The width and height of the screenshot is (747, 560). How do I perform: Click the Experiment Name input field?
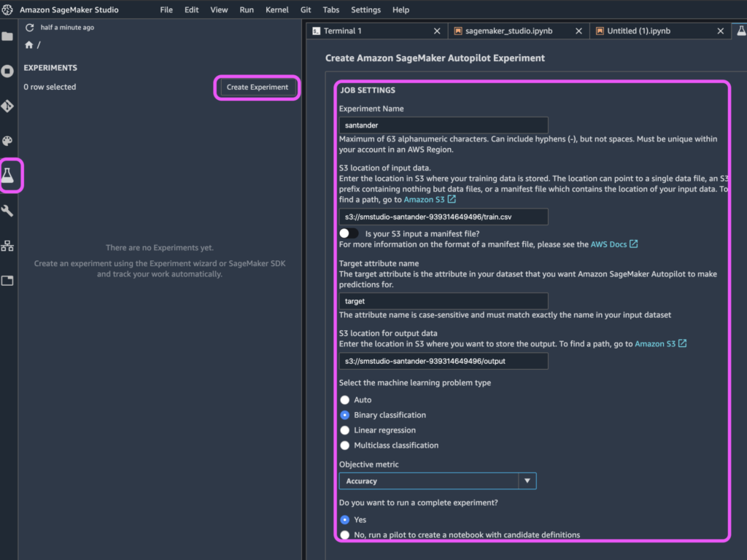click(x=443, y=124)
